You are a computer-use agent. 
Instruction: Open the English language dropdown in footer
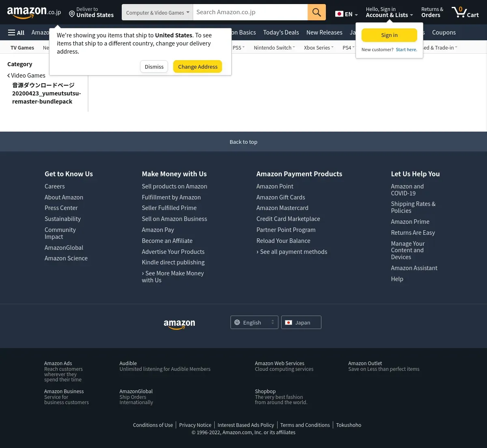click(x=254, y=322)
